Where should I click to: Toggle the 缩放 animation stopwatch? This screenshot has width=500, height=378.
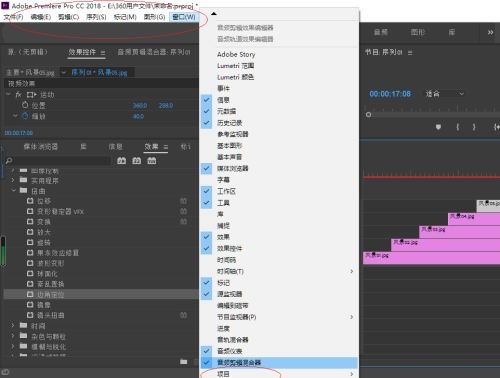click(x=25, y=116)
